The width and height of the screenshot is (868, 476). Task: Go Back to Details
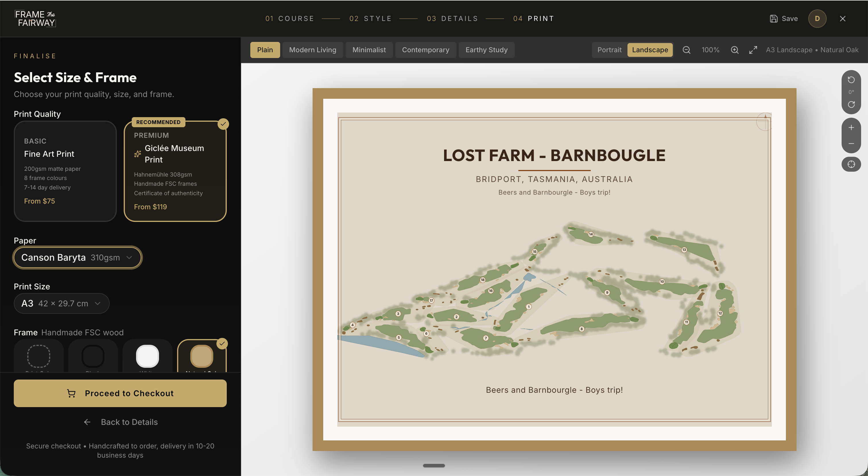click(120, 422)
